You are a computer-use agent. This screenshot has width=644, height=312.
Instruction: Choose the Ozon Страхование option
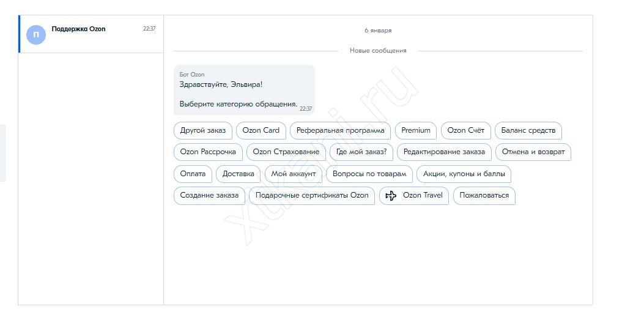(286, 152)
